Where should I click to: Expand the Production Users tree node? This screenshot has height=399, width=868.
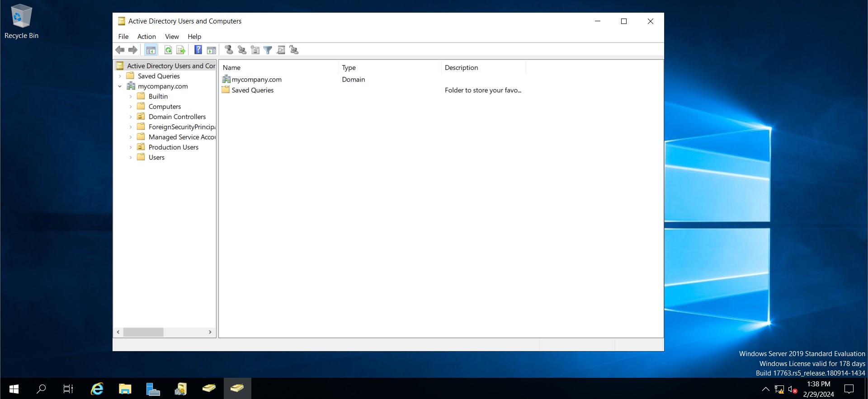coord(131,147)
